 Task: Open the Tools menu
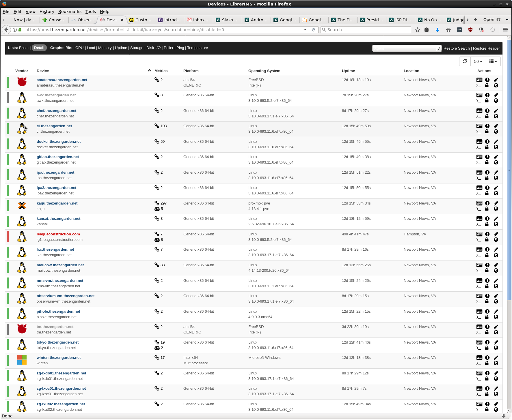pyautogui.click(x=90, y=12)
